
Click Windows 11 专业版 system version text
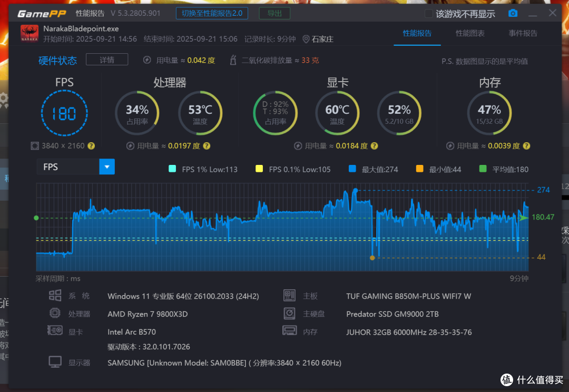click(183, 297)
